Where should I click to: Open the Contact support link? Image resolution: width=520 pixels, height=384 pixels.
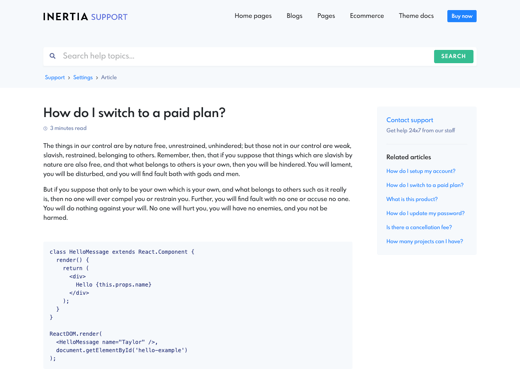pyautogui.click(x=410, y=120)
